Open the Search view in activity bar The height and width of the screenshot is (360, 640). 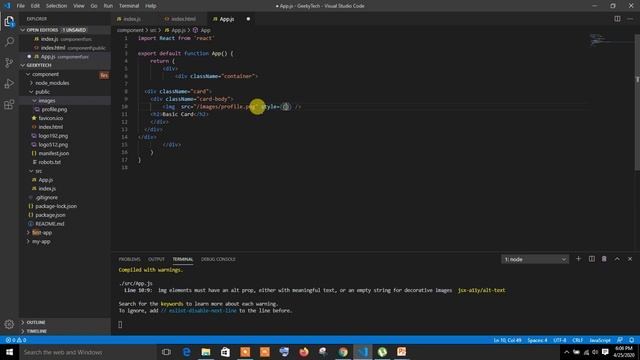click(x=9, y=42)
